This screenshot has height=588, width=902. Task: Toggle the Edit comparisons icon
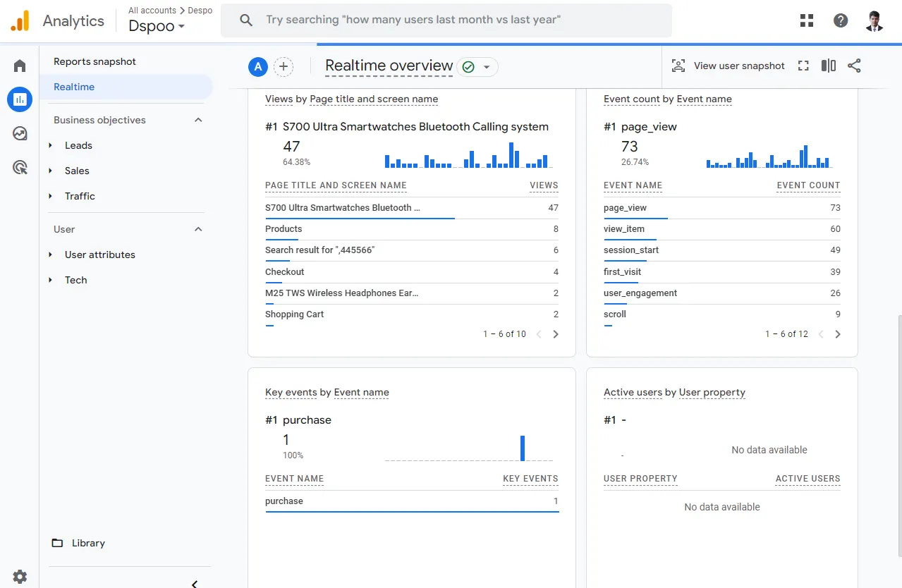pos(829,66)
